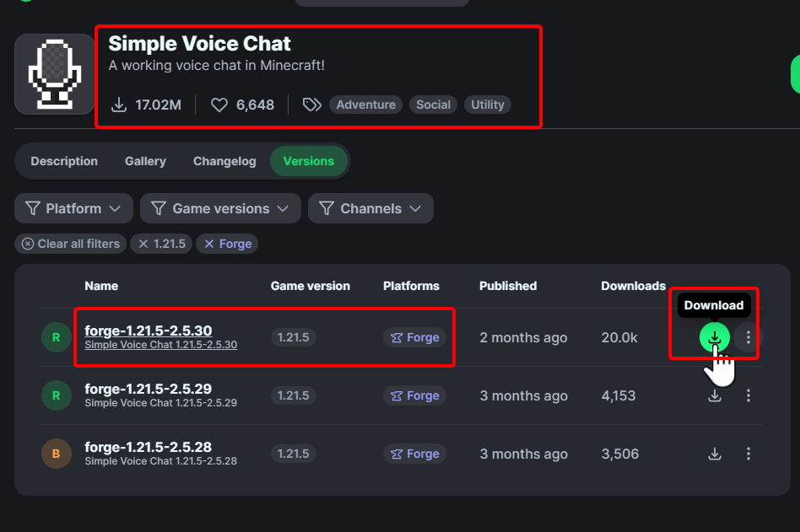The image size is (800, 532).
Task: Click "2 months ago" published date
Action: (523, 337)
